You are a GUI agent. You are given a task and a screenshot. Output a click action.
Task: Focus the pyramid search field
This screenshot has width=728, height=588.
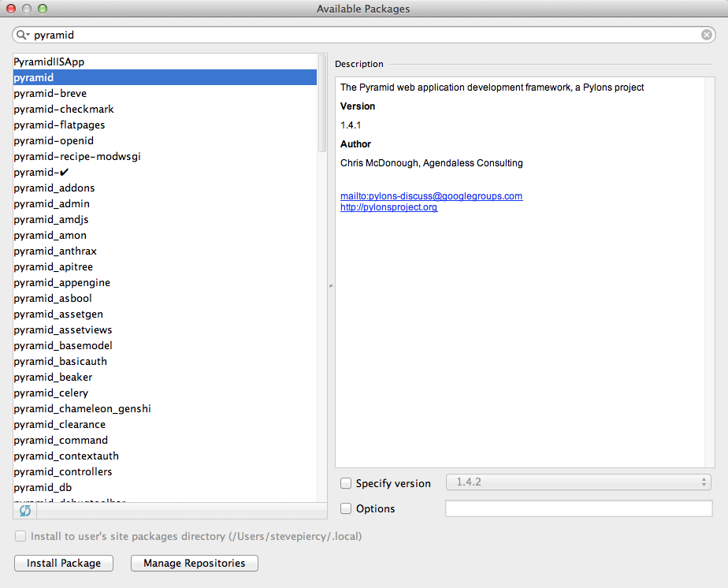(363, 35)
